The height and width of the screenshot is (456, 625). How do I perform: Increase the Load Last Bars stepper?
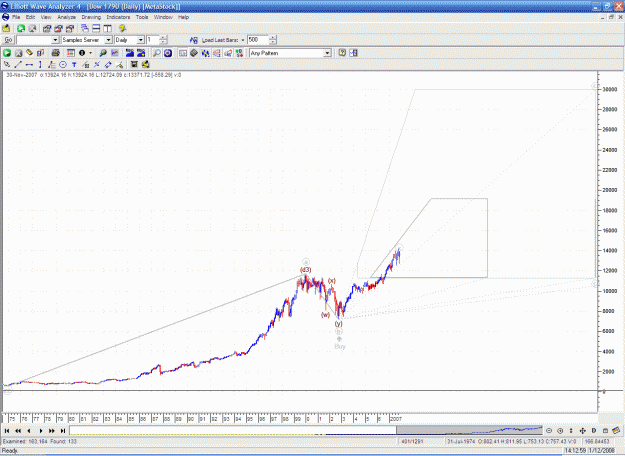coord(273,38)
